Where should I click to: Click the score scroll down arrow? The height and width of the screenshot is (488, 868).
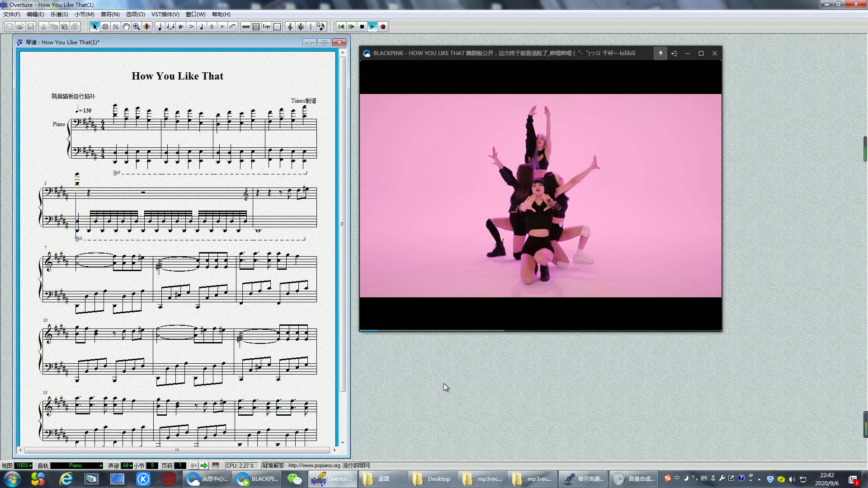pos(343,443)
